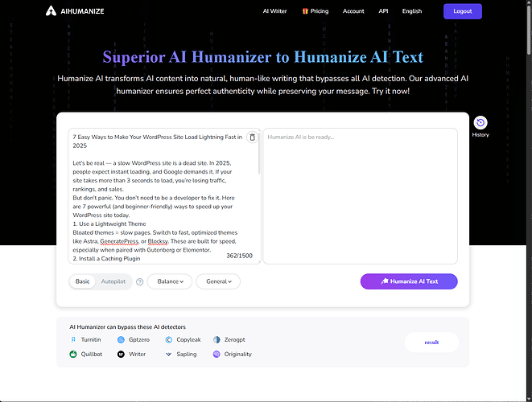Click Humanize AI Text button
Screen dimensions: 532x402
(x=409, y=281)
